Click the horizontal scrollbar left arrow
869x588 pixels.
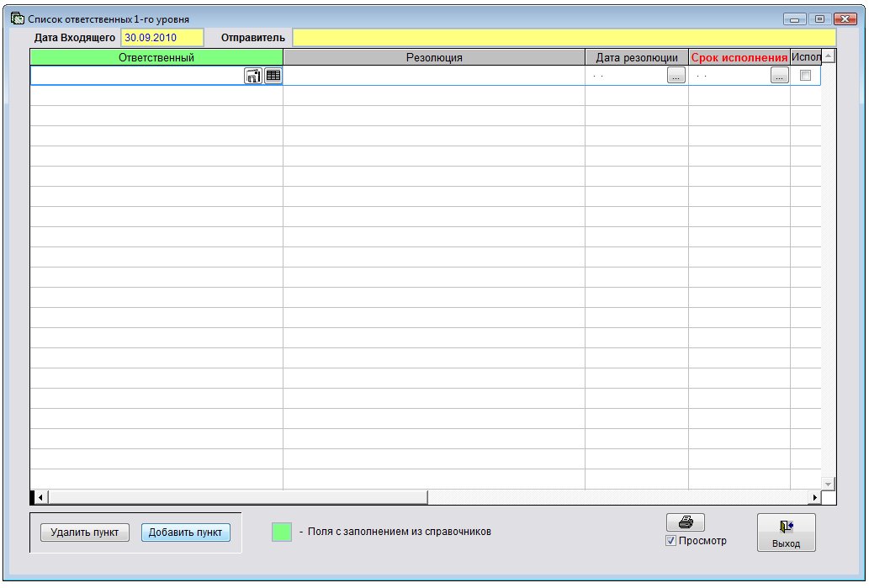coord(41,497)
